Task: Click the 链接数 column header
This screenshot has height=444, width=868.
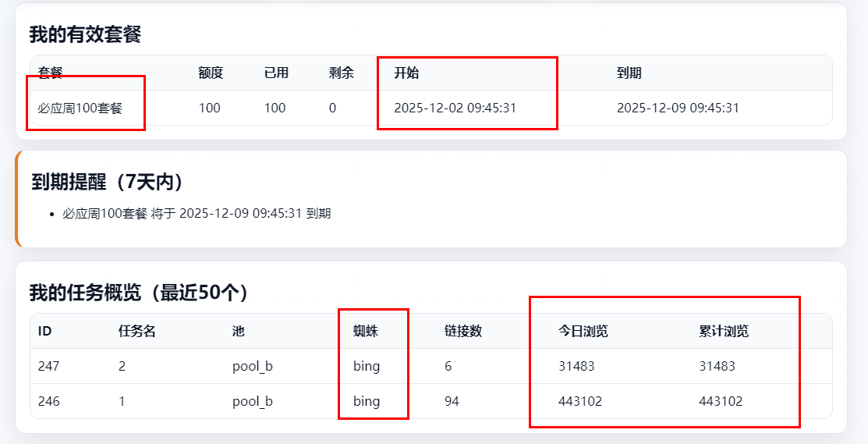Action: pyautogui.click(x=462, y=331)
